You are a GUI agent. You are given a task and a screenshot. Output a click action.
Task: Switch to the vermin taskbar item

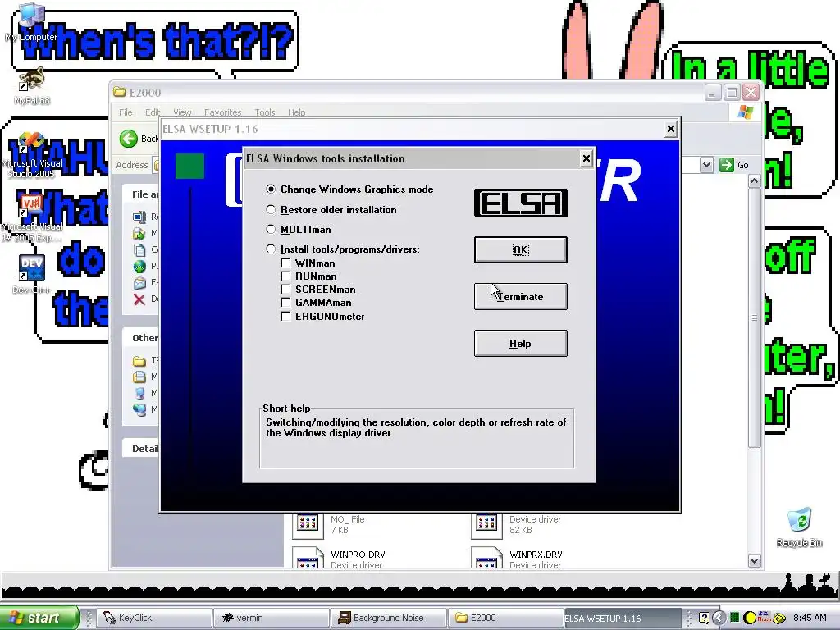click(271, 618)
